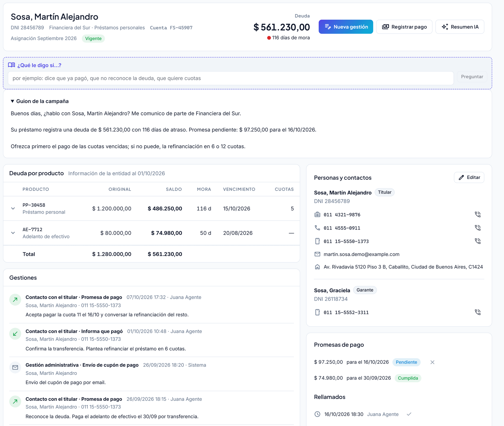Click the vencimiento 15/10/2026
Screen dimensions: 504x426
click(x=237, y=209)
